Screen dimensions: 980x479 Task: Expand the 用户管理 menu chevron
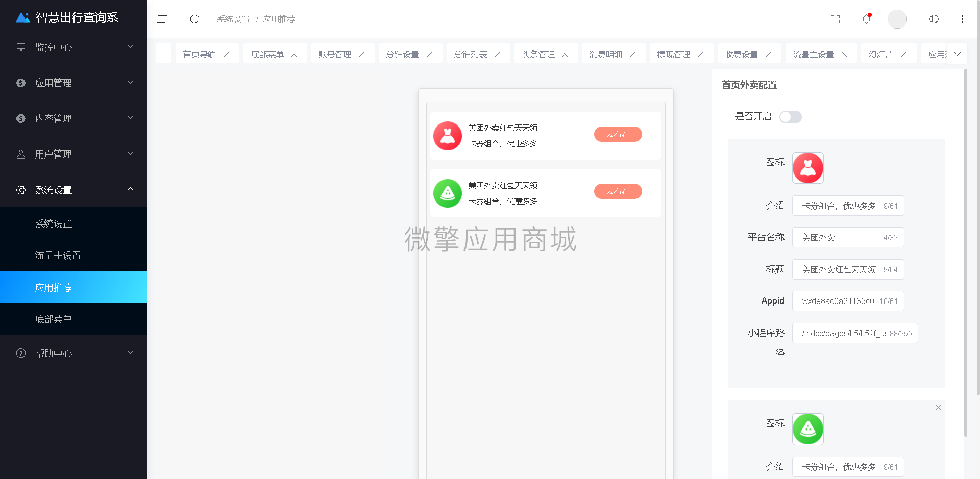(x=130, y=154)
